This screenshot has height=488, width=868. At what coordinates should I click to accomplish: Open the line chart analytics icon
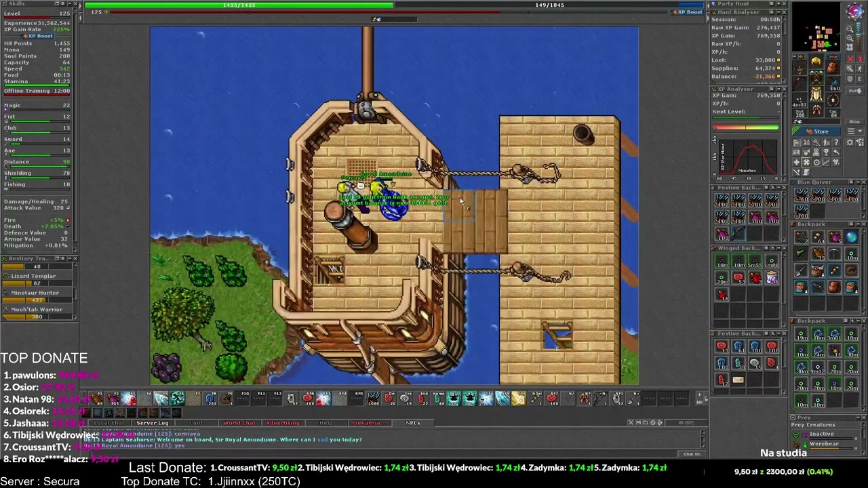click(x=826, y=163)
